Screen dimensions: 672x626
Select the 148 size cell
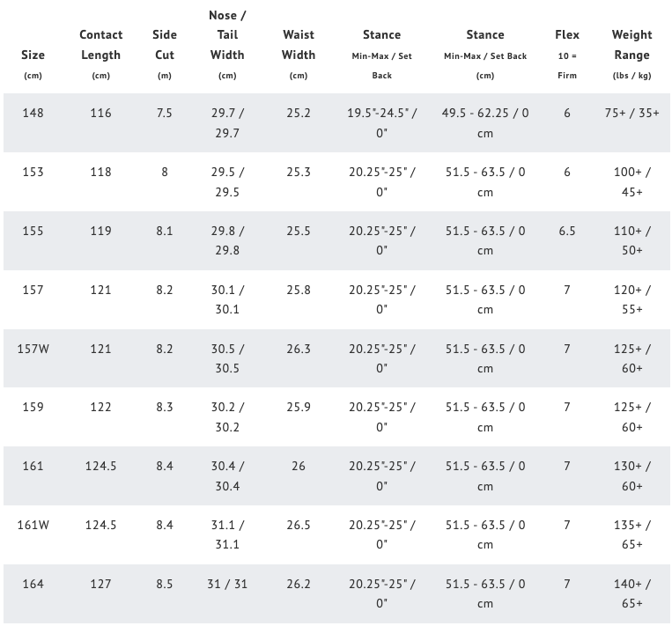(33, 114)
